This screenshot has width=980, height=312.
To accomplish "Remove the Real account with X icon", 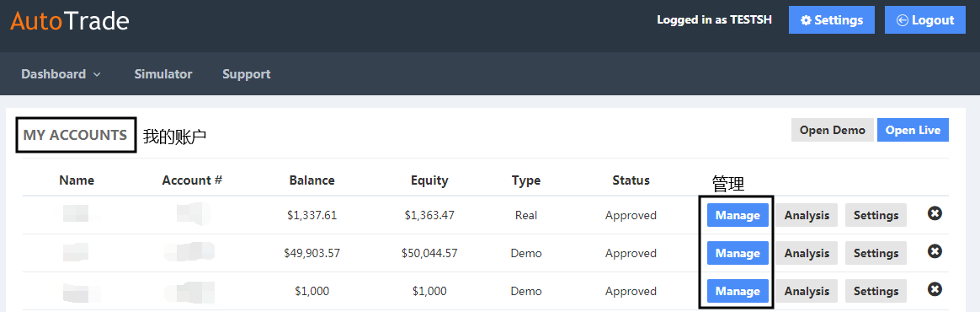I will 935,213.
